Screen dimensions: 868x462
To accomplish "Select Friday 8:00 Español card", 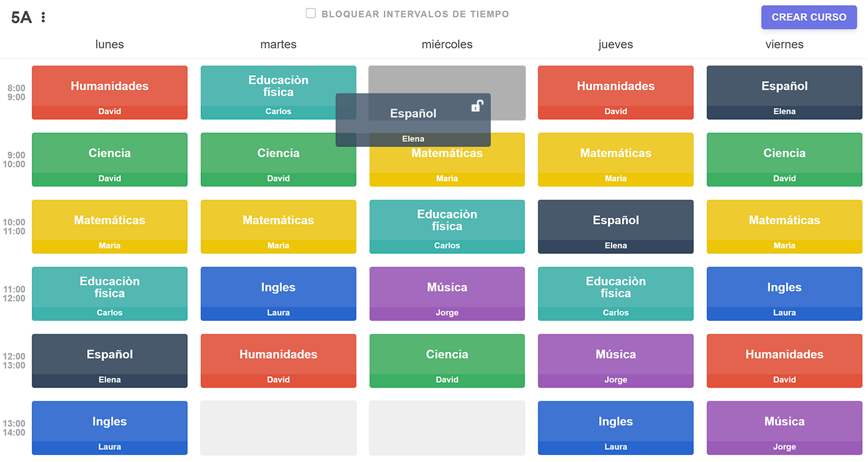I will point(784,92).
